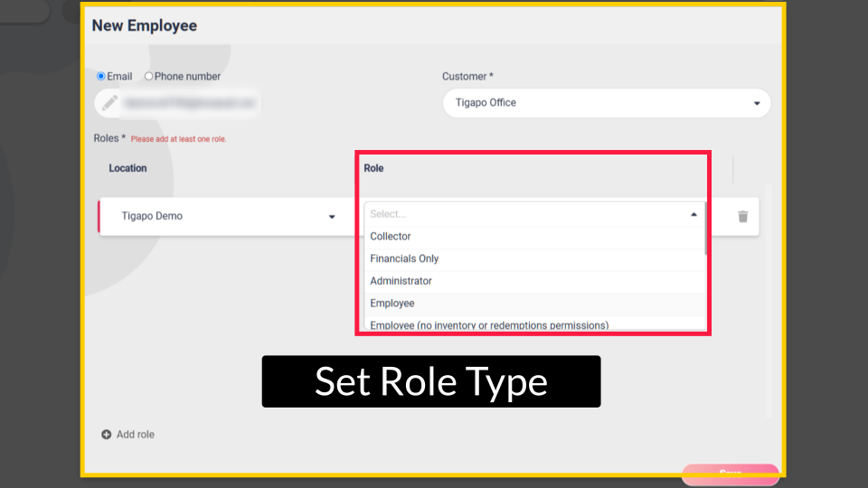Pick the Employee role option
Image resolution: width=868 pixels, height=488 pixels.
coord(392,304)
